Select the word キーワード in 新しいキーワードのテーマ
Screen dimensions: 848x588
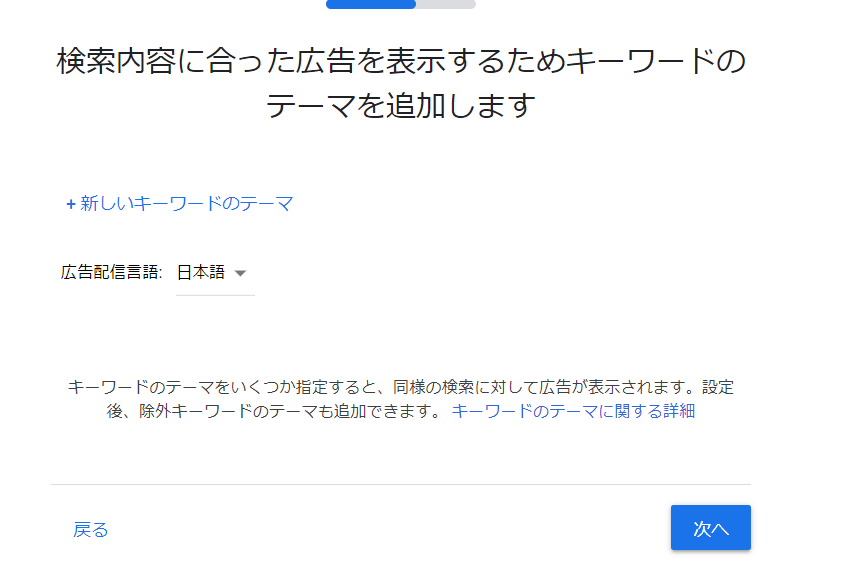pos(177,204)
